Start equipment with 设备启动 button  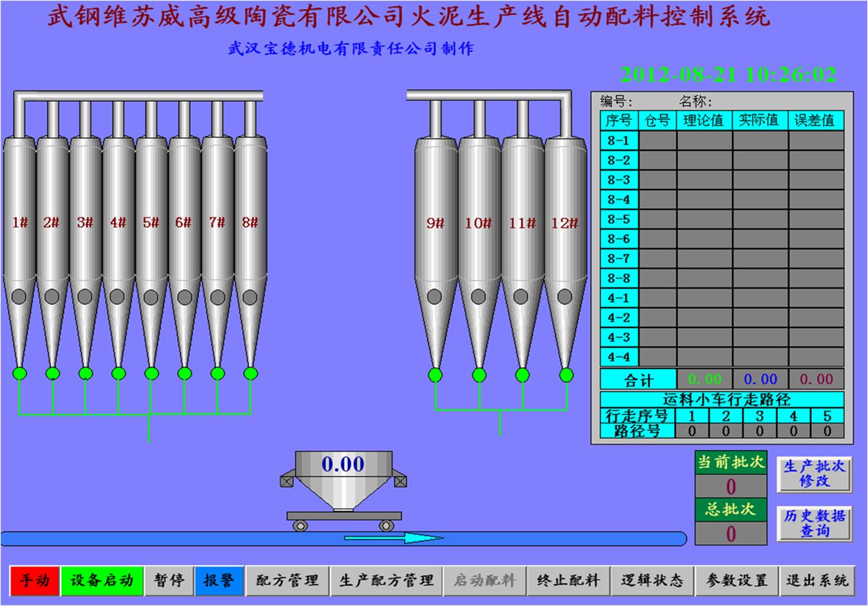[x=102, y=580]
